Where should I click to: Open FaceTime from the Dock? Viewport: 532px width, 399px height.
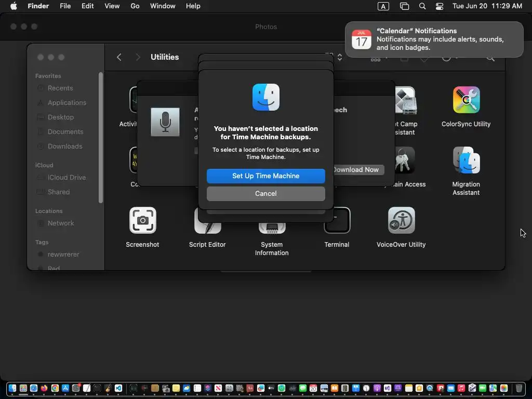pyautogui.click(x=483, y=388)
